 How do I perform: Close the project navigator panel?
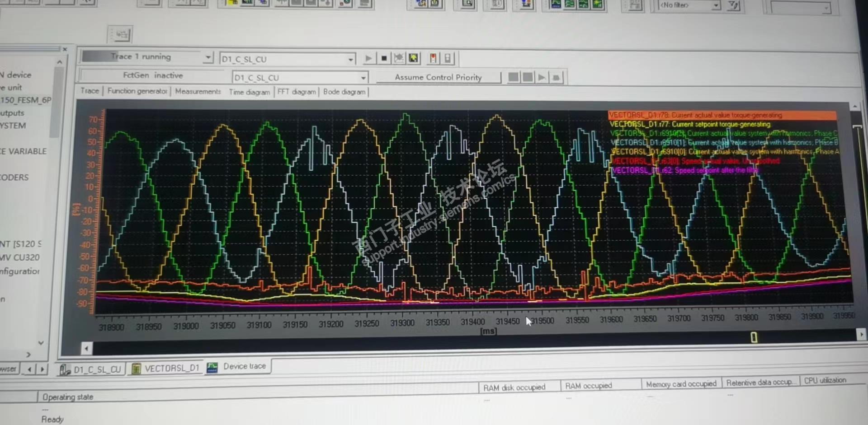coord(65,49)
